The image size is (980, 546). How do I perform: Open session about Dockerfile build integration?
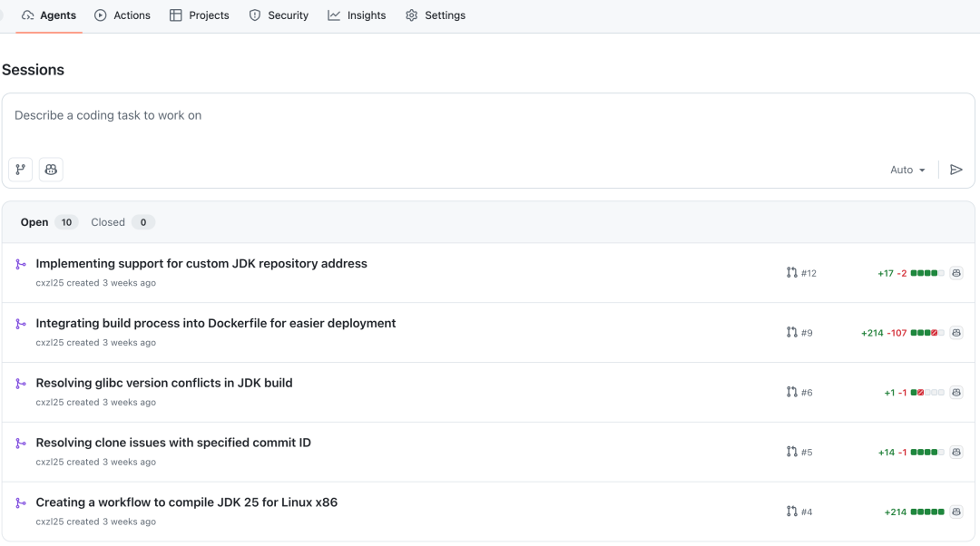pos(216,323)
